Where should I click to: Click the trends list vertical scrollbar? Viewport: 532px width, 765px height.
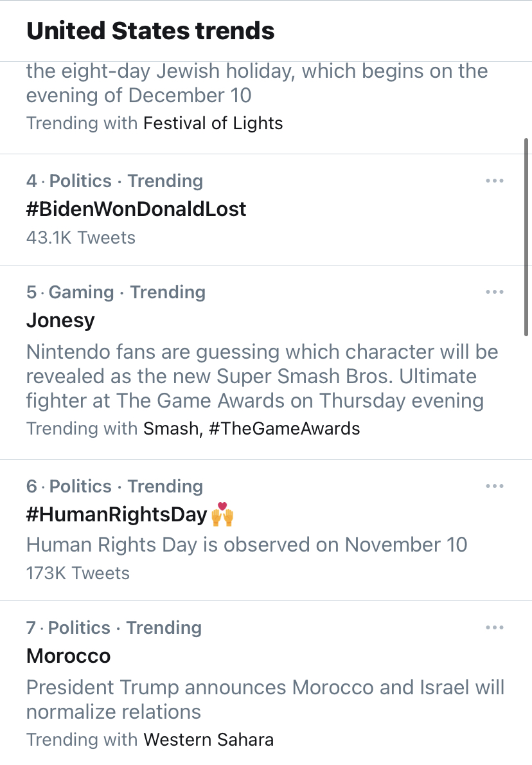(x=526, y=237)
